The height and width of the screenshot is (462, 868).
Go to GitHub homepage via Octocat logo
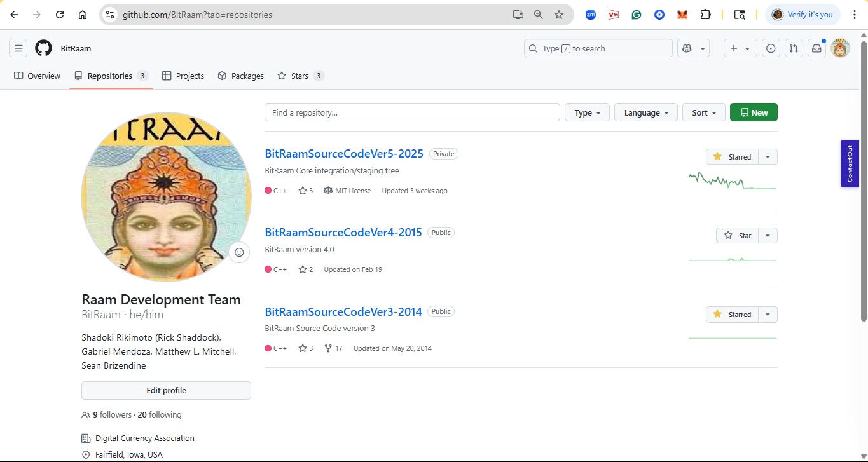click(x=43, y=48)
